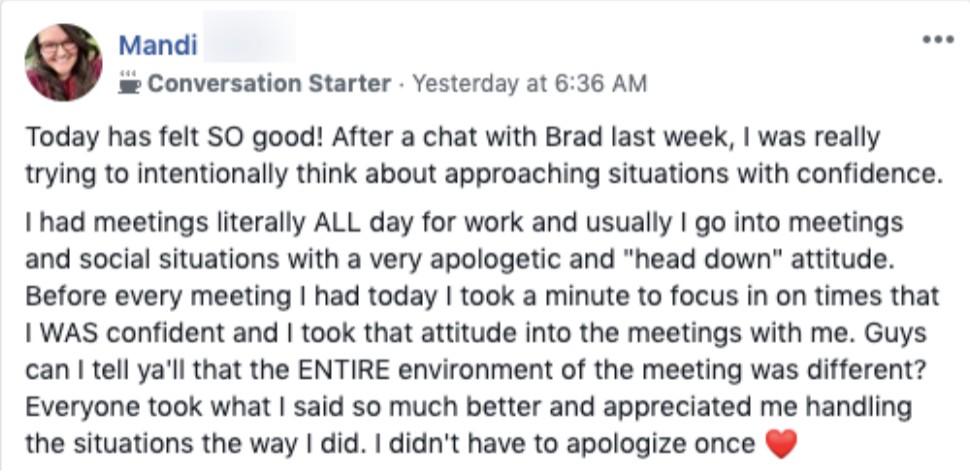This screenshot has height=474, width=970.
Task: Click the "Conversation Starter" badge label
Action: point(268,84)
